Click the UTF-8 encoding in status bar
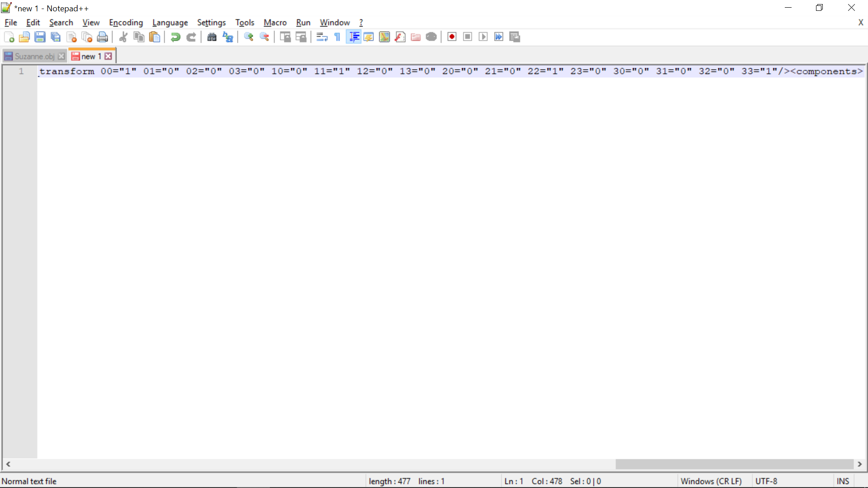Screen dimensions: 868x488 click(766, 481)
